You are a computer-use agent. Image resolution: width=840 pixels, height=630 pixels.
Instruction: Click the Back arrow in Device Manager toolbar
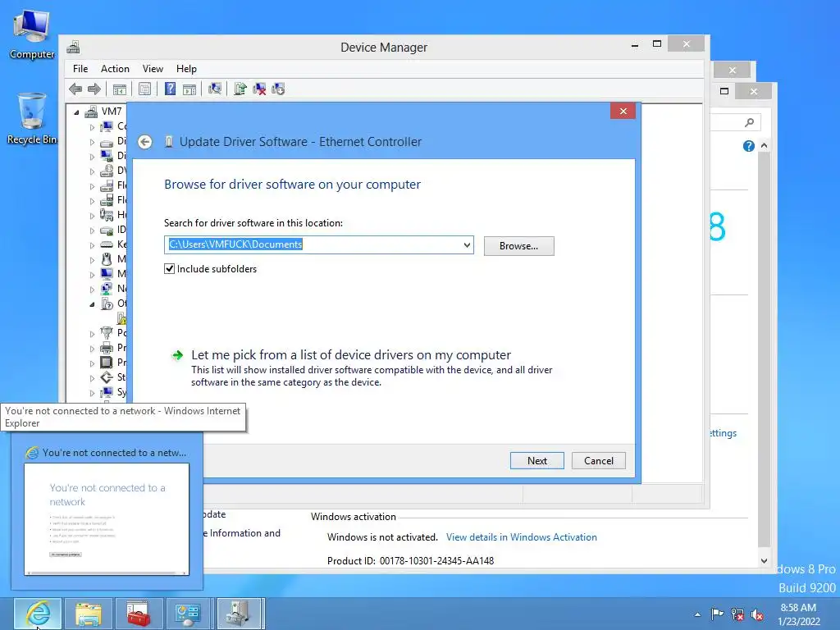coord(75,89)
